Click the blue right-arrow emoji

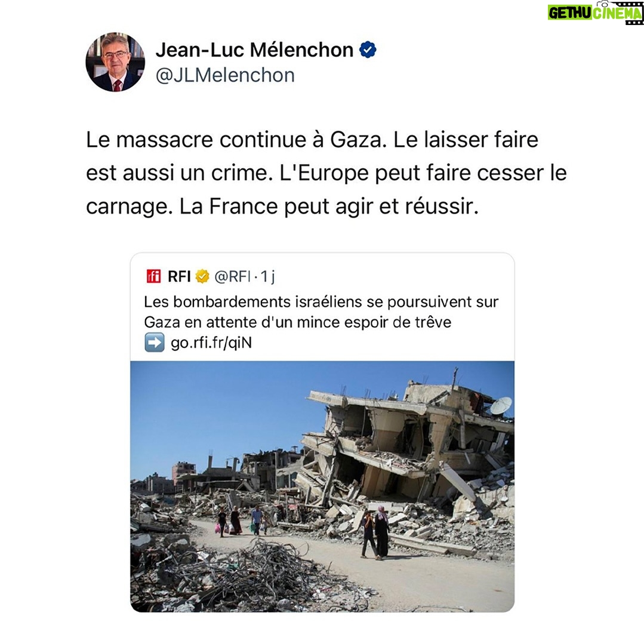click(155, 343)
